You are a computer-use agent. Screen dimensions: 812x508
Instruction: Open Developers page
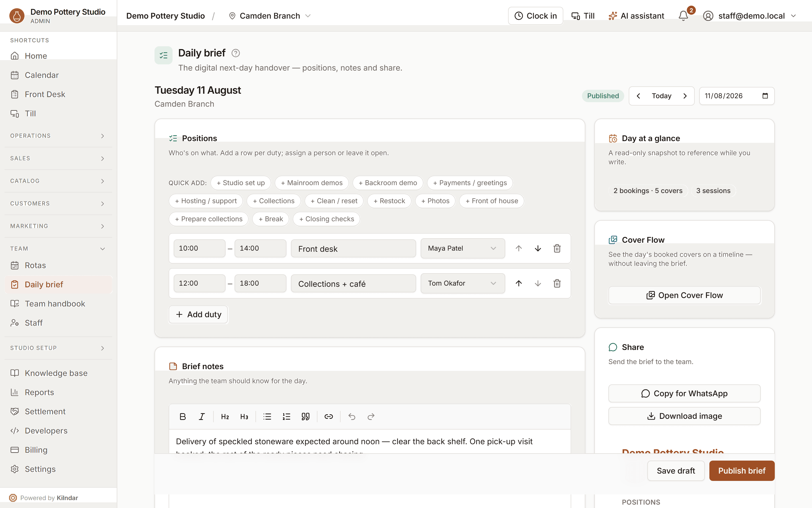[x=58, y=431]
